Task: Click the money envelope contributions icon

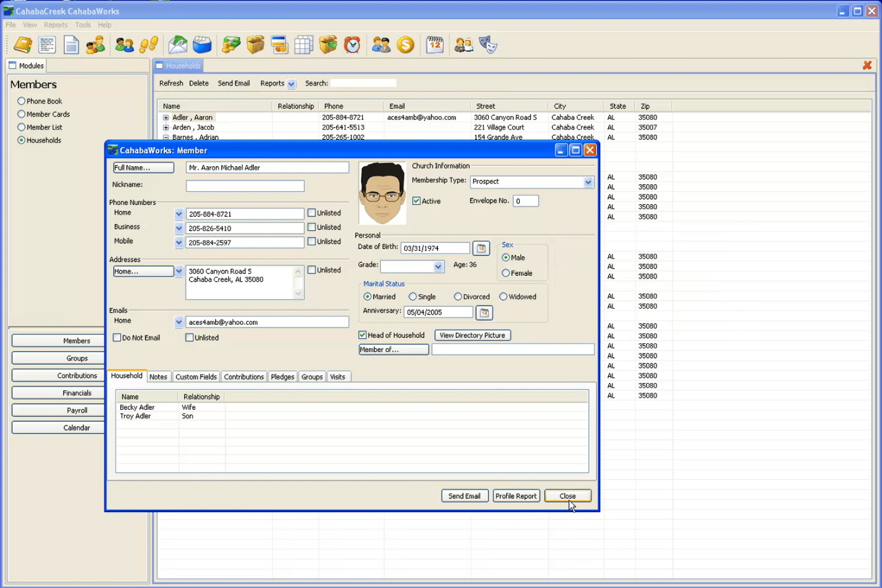Action: (178, 45)
